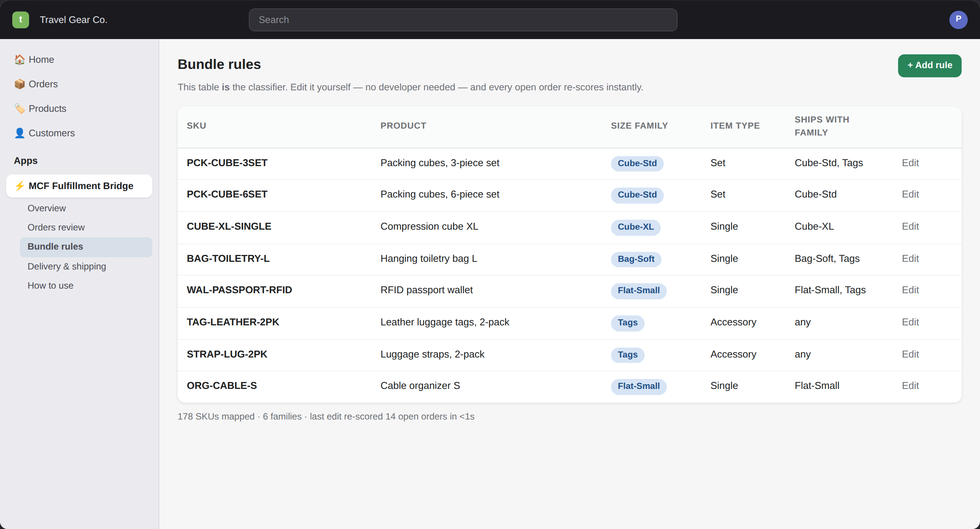Click 'Bag-Soft, Tags' ships-with cell
This screenshot has width=980, height=529.
click(x=827, y=259)
